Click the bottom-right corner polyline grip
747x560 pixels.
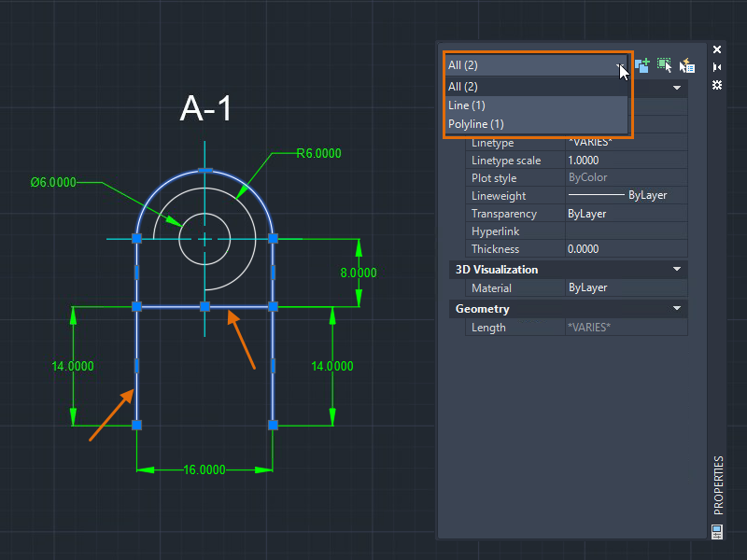click(273, 425)
